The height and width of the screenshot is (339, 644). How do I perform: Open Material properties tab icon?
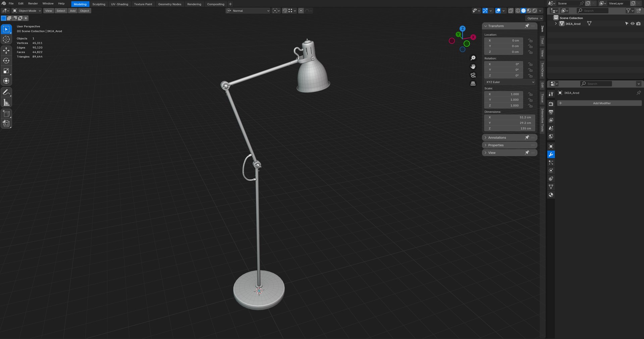click(x=551, y=195)
